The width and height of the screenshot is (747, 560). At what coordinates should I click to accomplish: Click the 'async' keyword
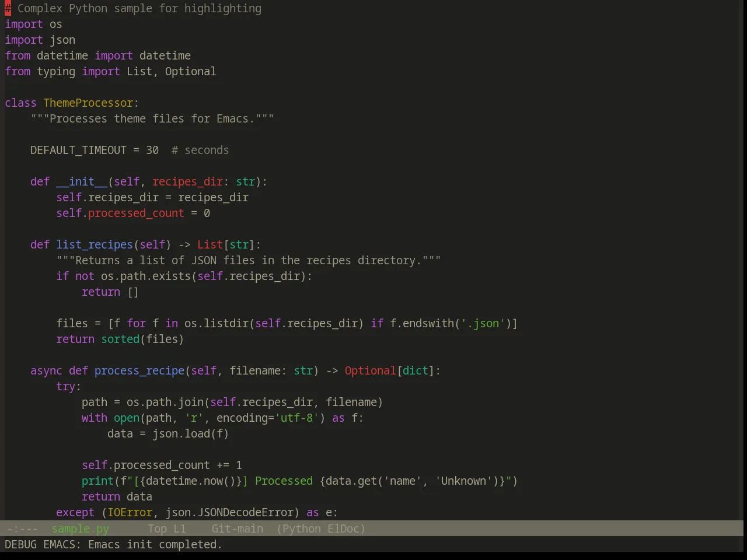[46, 370]
